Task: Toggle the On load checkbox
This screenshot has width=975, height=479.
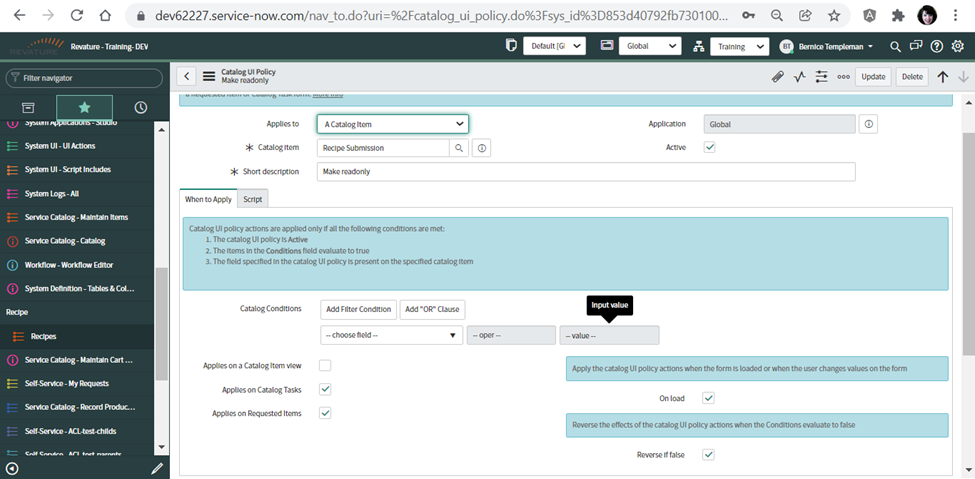Action: point(708,398)
